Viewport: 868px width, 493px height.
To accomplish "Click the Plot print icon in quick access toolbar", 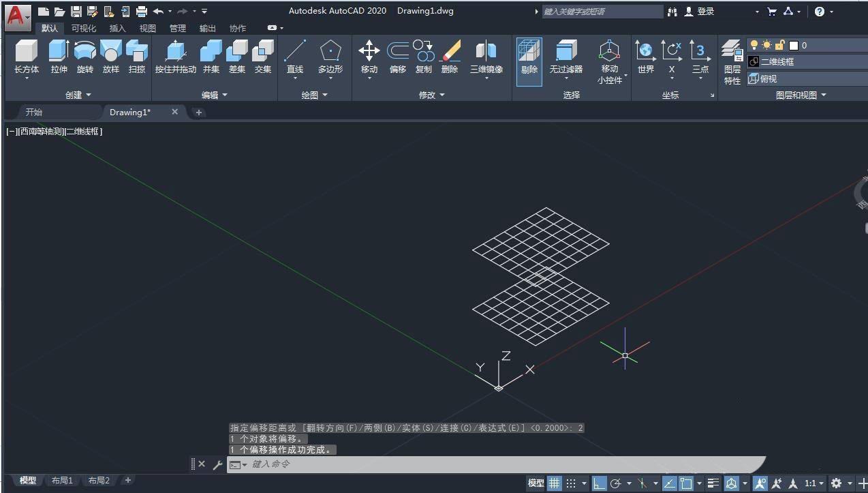I will coord(142,12).
